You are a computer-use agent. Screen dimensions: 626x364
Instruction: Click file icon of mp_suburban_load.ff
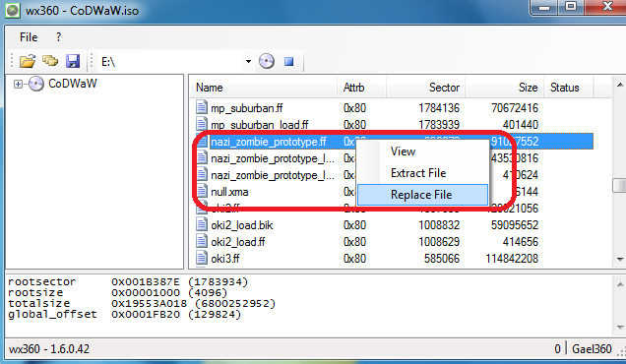point(202,124)
